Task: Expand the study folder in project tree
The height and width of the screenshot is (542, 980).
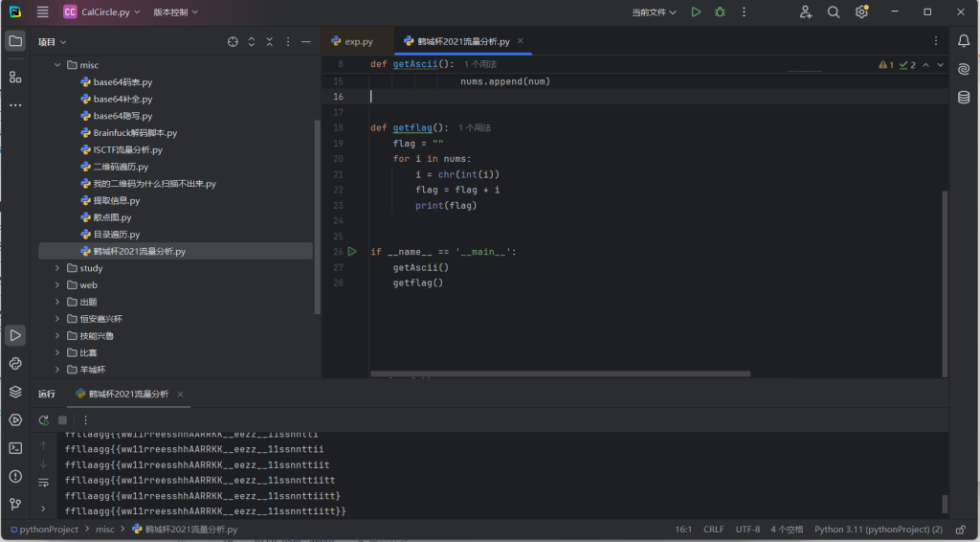Action: coord(57,268)
